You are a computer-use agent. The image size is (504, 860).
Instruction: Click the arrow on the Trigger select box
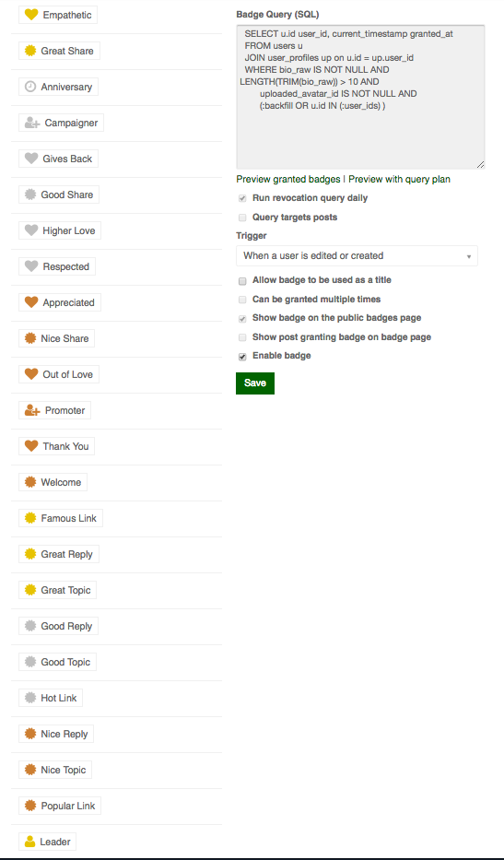pyautogui.click(x=469, y=256)
